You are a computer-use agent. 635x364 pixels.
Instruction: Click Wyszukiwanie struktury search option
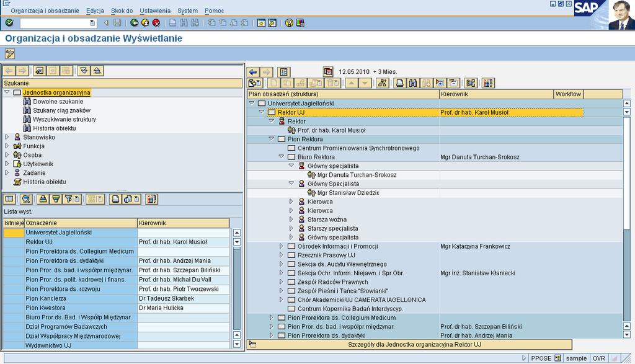64,120
